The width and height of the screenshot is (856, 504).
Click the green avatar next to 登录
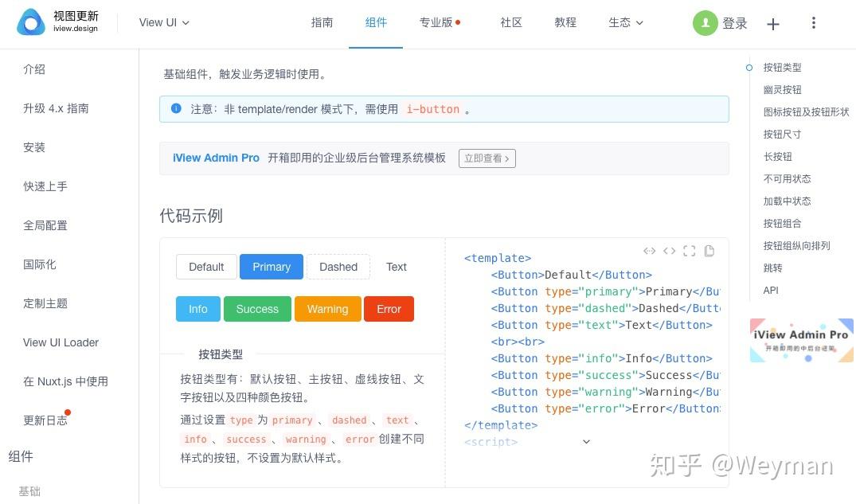(x=705, y=23)
